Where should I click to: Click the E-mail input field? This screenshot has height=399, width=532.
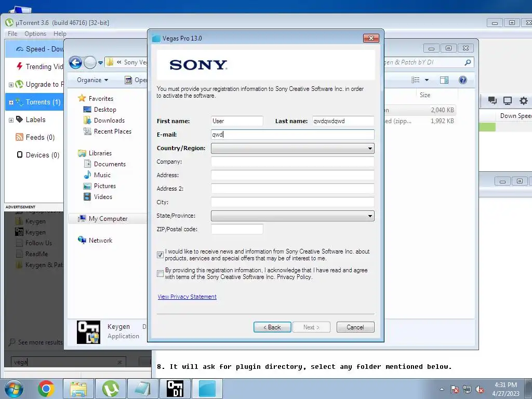pos(292,135)
